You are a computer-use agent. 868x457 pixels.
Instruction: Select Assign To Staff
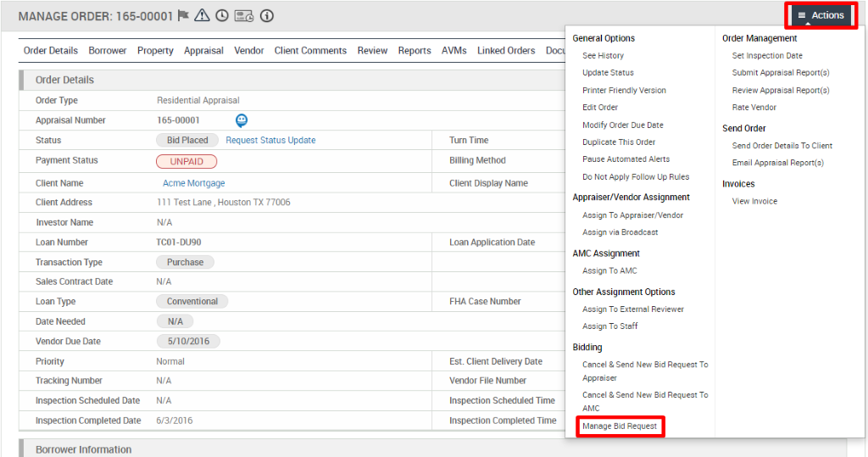(610, 326)
